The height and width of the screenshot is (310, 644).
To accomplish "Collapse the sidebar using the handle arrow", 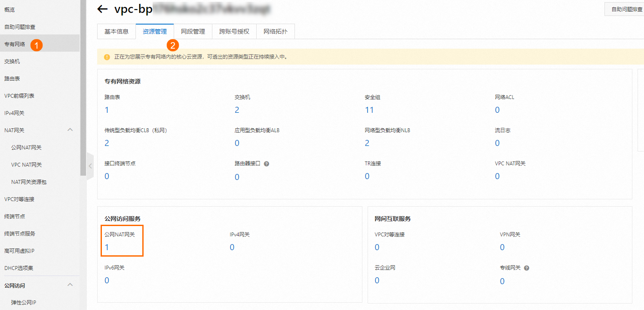I will click(x=90, y=166).
